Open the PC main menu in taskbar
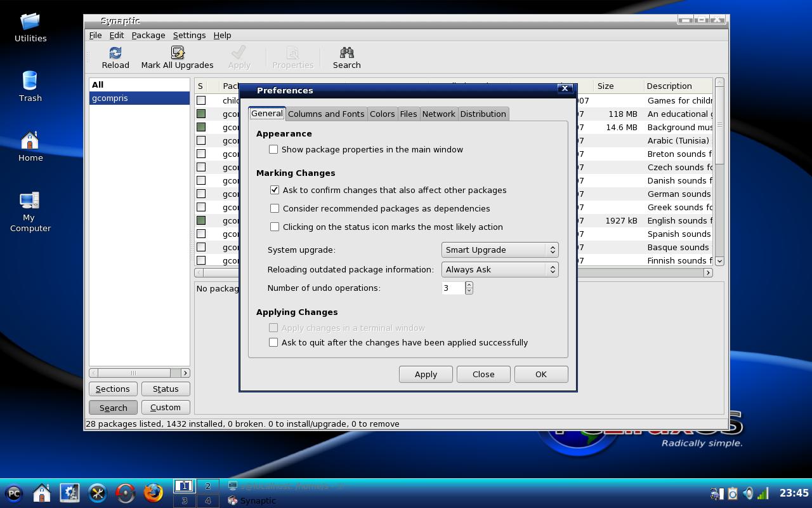812x508 pixels. (14, 493)
